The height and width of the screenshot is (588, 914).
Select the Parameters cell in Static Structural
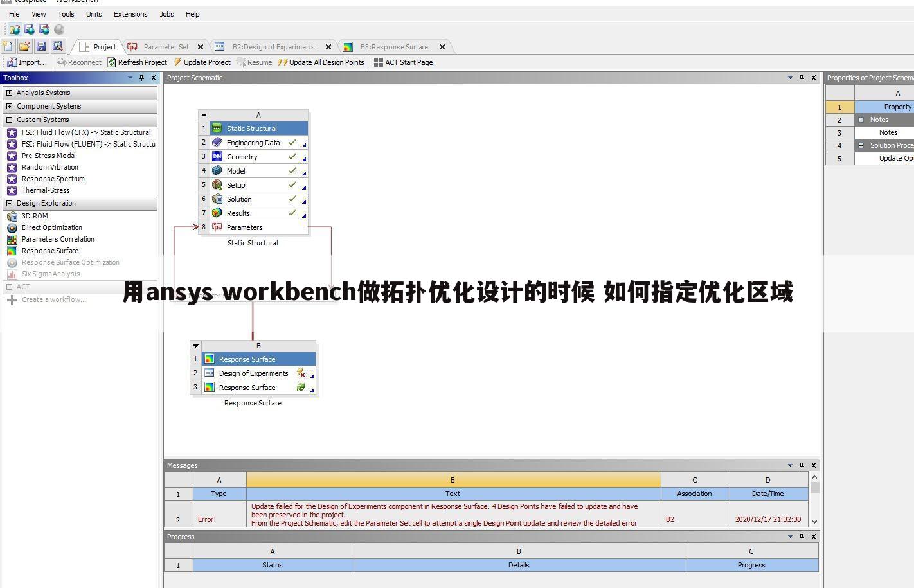coord(244,227)
